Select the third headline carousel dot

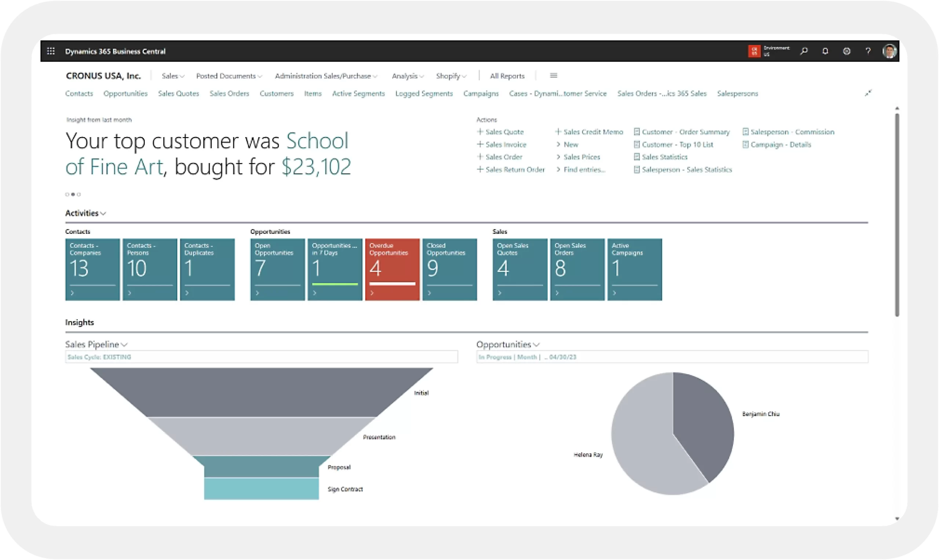[79, 194]
